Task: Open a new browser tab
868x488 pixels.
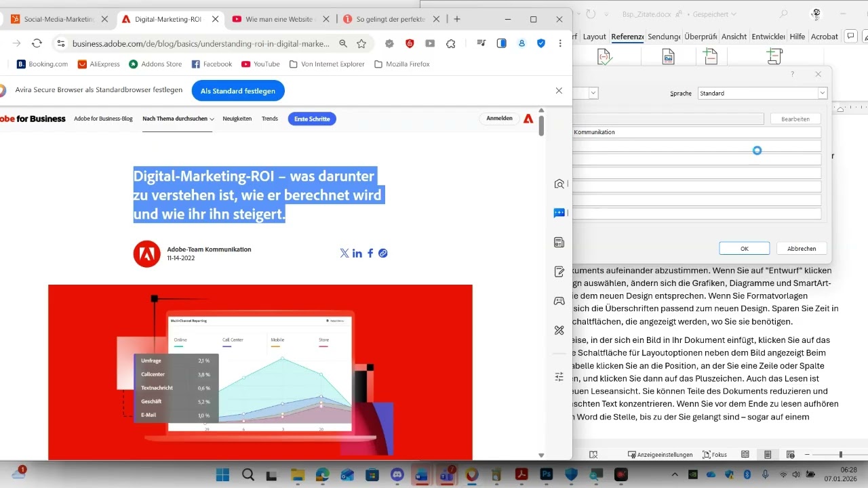Action: [457, 19]
